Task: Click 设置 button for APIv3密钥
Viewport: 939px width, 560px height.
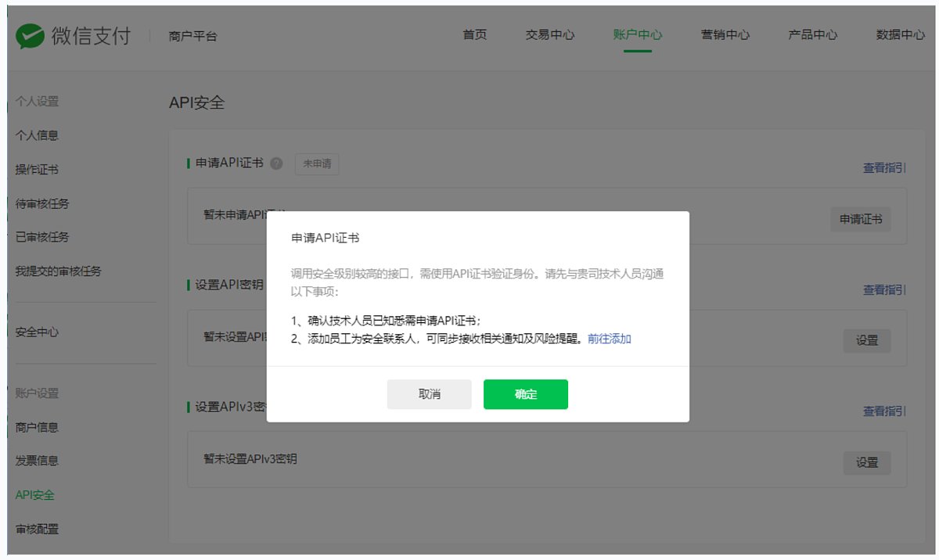Action: tap(867, 463)
